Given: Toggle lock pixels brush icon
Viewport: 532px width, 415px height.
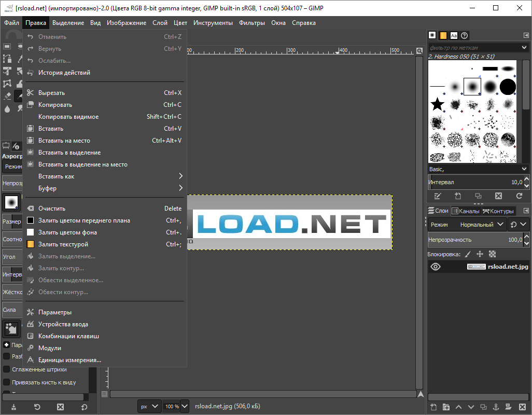Looking at the screenshot, I should point(468,254).
